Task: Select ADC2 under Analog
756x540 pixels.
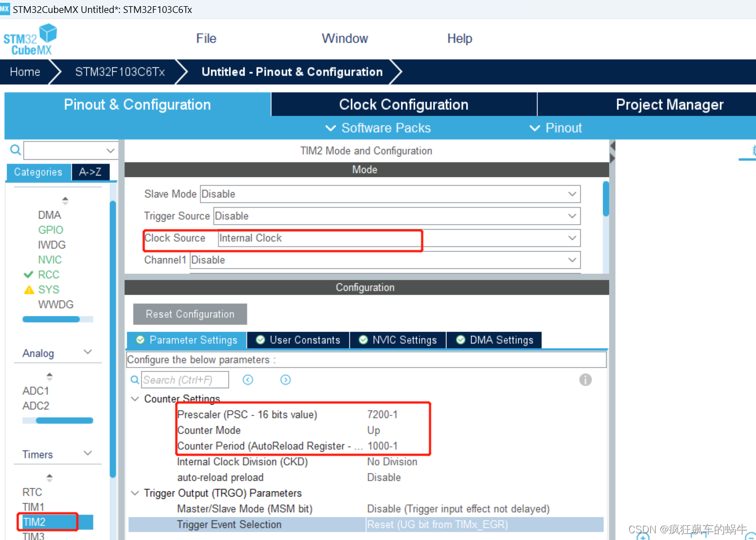Action: [x=35, y=406]
